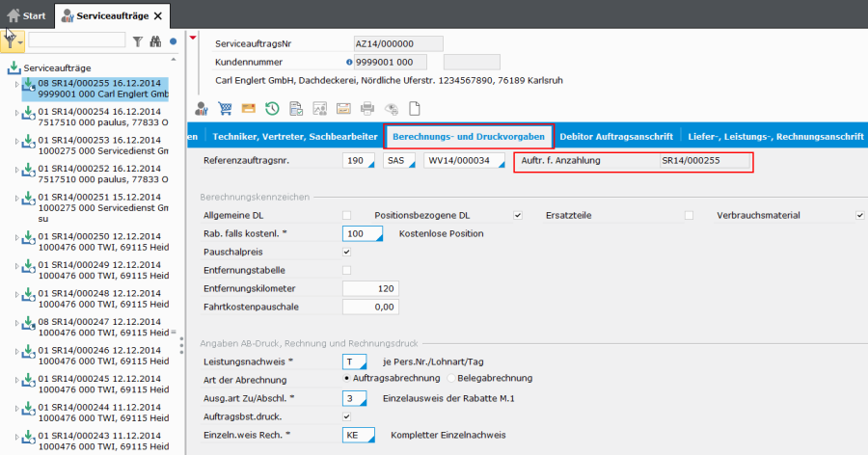Uncheck the Pauschalpreis checkbox
This screenshot has height=455, width=868.
coord(346,252)
